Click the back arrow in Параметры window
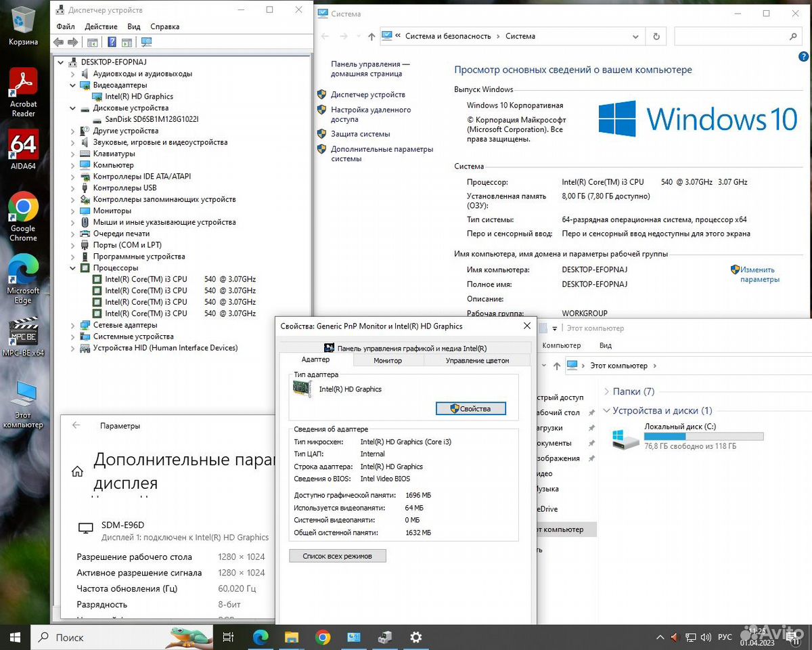The image size is (812, 650). point(76,426)
